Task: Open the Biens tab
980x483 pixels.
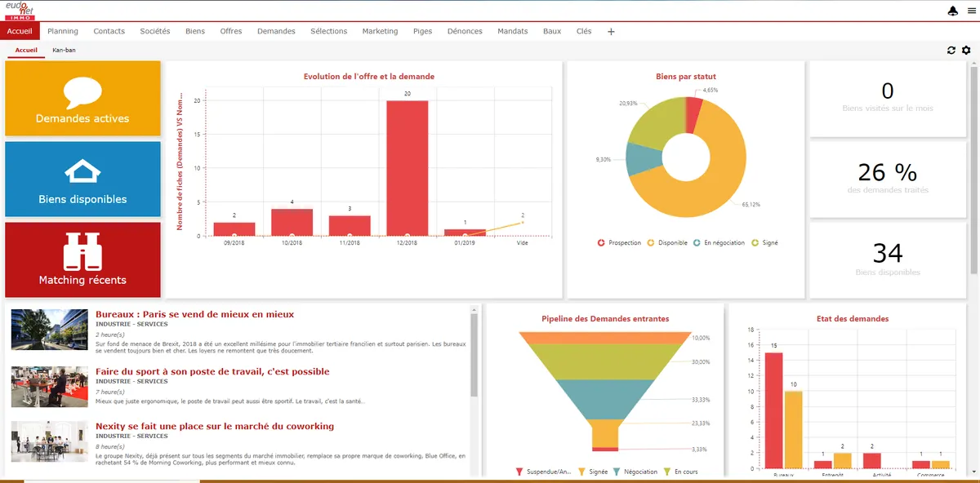Action: [195, 31]
